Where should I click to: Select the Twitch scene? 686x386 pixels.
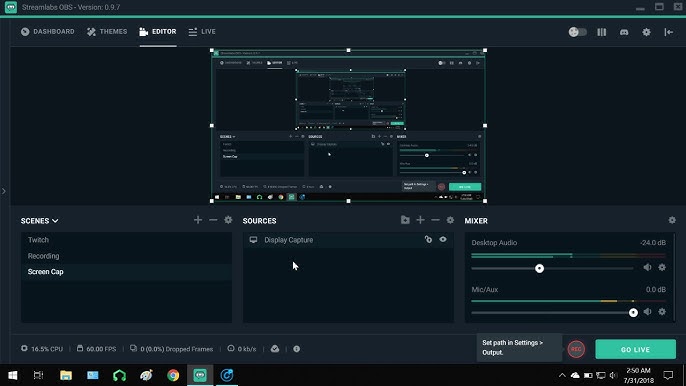pyautogui.click(x=126, y=240)
